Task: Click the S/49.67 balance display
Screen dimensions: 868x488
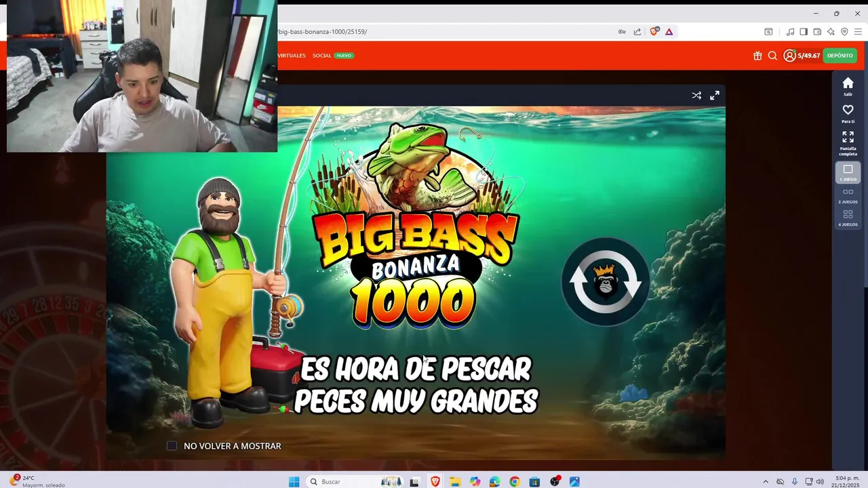Action: pos(809,56)
